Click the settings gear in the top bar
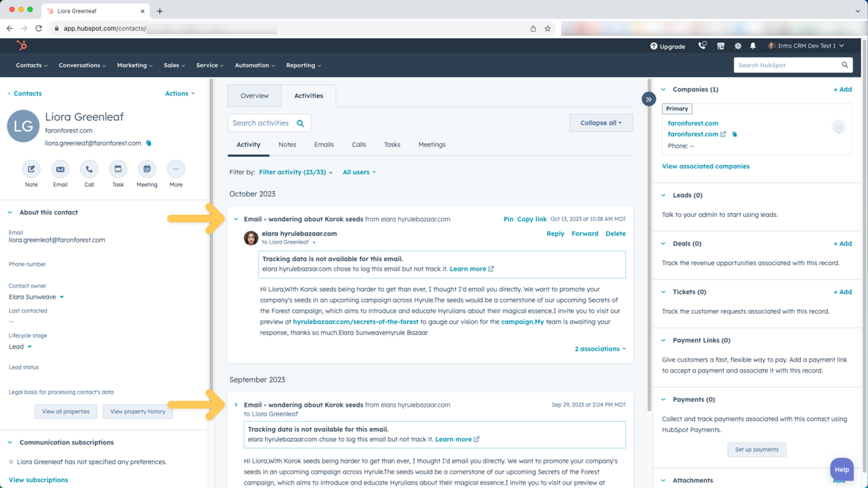 (736, 45)
